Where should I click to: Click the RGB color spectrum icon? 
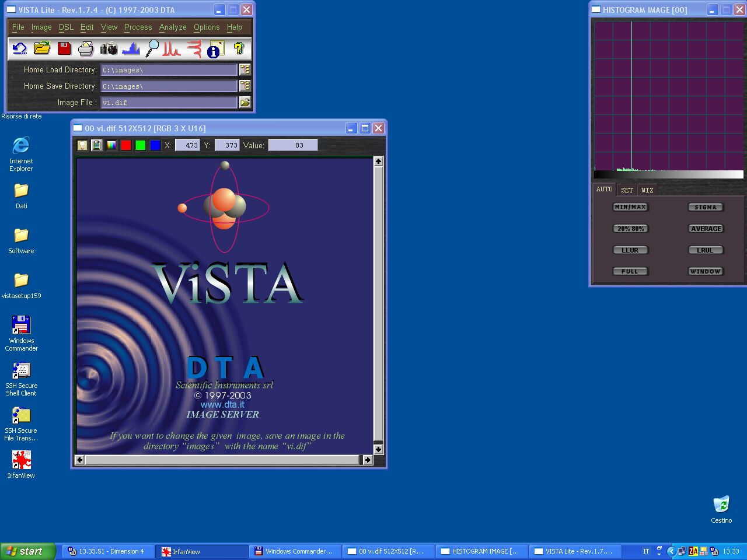111,145
